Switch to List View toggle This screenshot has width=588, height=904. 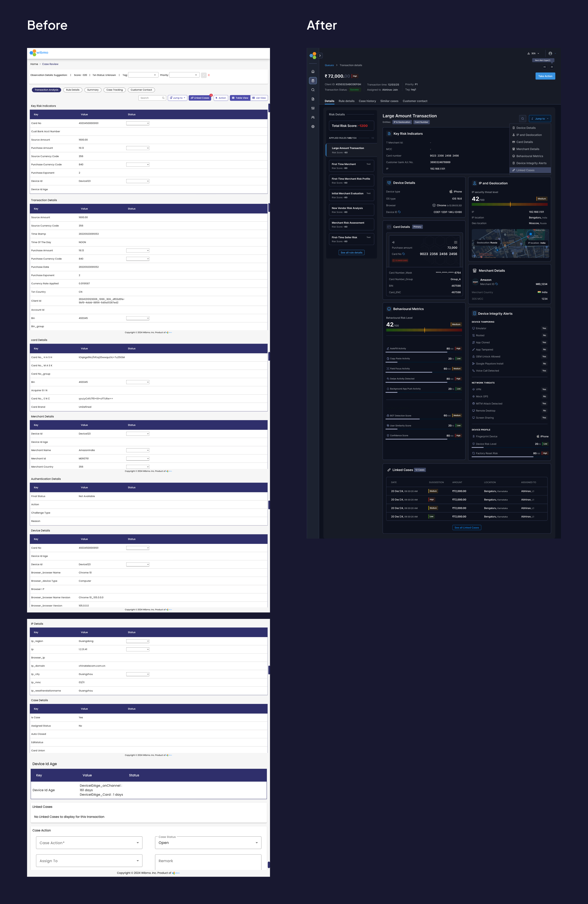(259, 98)
